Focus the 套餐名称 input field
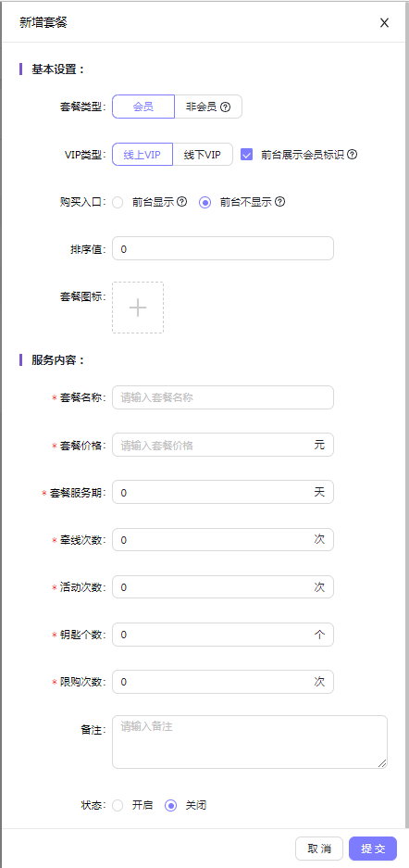Screen dimensions: 409x868 223,397
